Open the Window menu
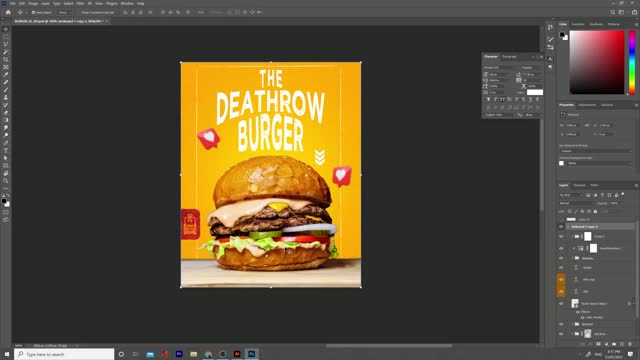This screenshot has height=360, width=640. [x=127, y=3]
